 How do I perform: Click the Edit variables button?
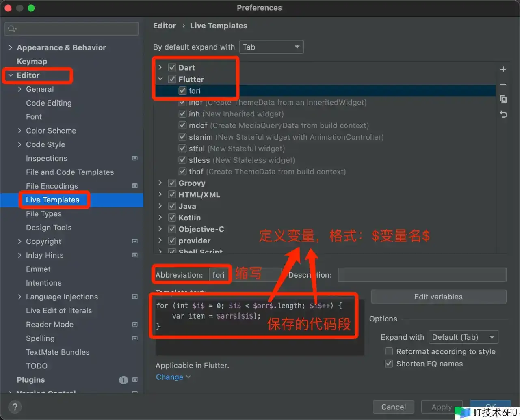coord(438,297)
